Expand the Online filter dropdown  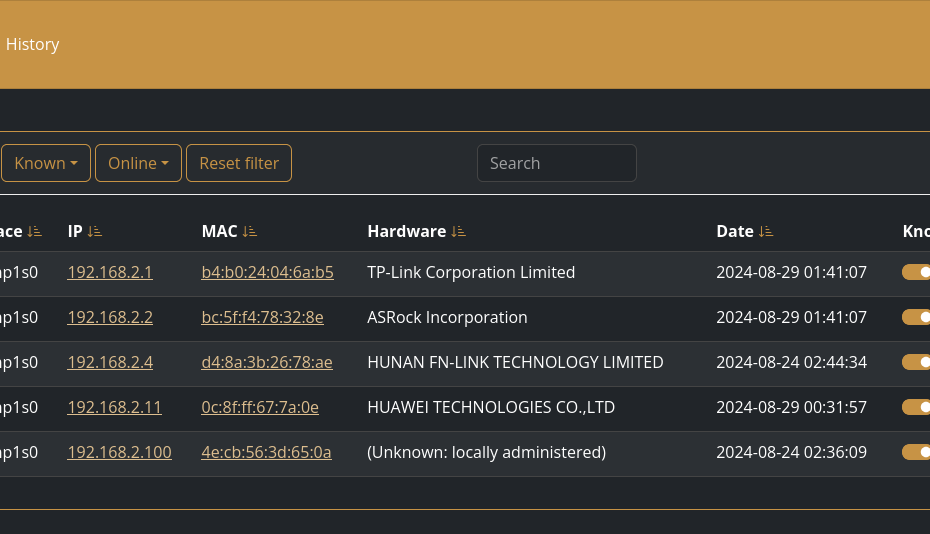click(138, 163)
